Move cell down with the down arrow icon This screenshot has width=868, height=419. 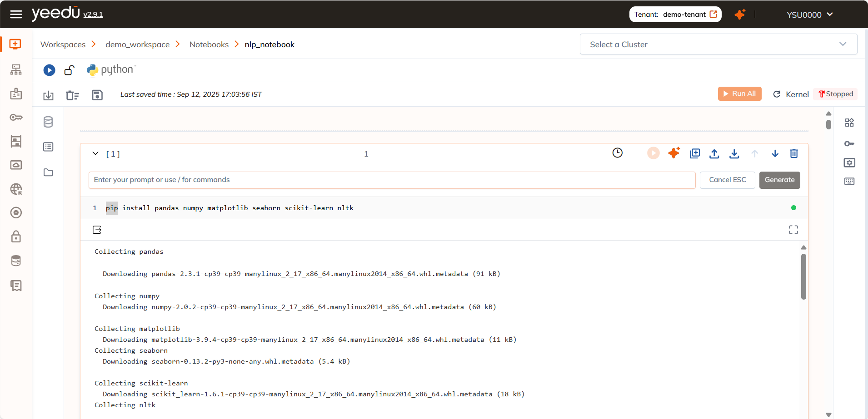(775, 153)
